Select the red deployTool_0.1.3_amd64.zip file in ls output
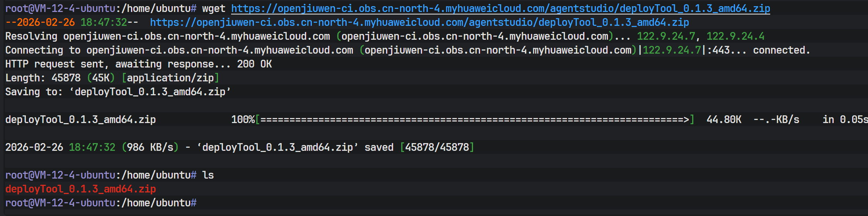The image size is (868, 216). tap(80, 189)
